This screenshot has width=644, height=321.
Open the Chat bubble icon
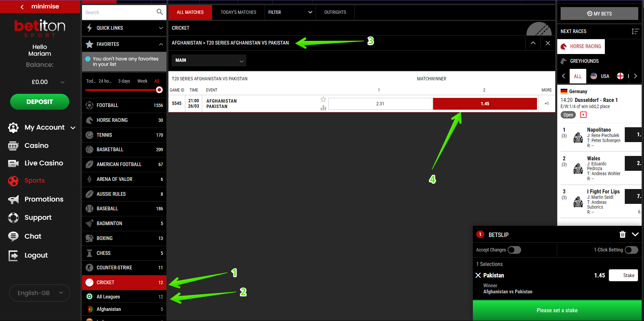13,236
